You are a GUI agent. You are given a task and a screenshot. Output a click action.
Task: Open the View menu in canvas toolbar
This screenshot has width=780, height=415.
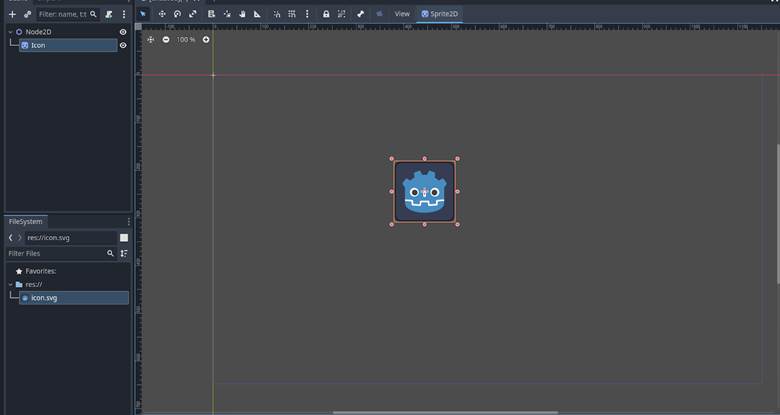pyautogui.click(x=402, y=14)
